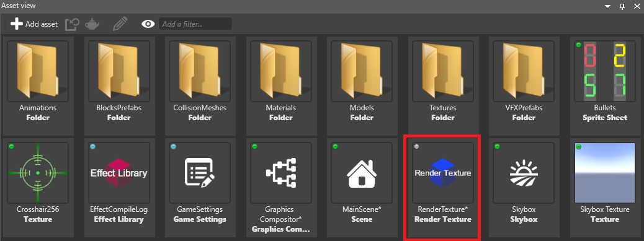
Task: Click the 'Models' name label
Action: (x=362, y=108)
